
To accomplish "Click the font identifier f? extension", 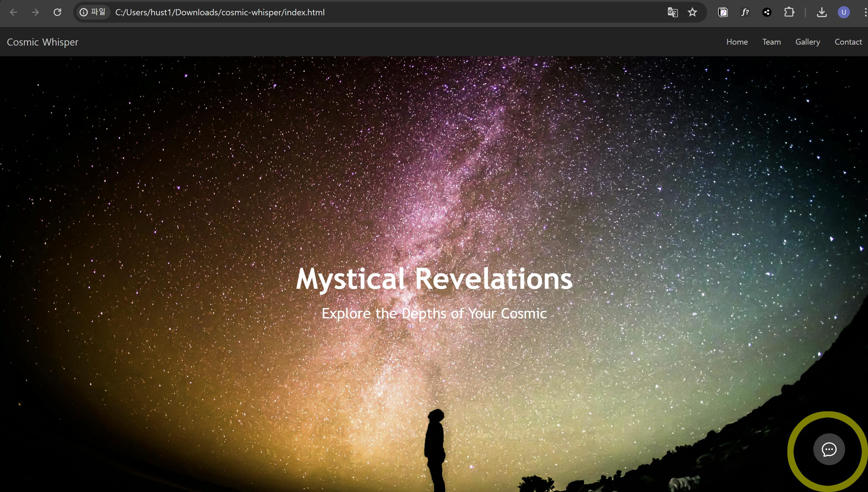I will pyautogui.click(x=745, y=13).
